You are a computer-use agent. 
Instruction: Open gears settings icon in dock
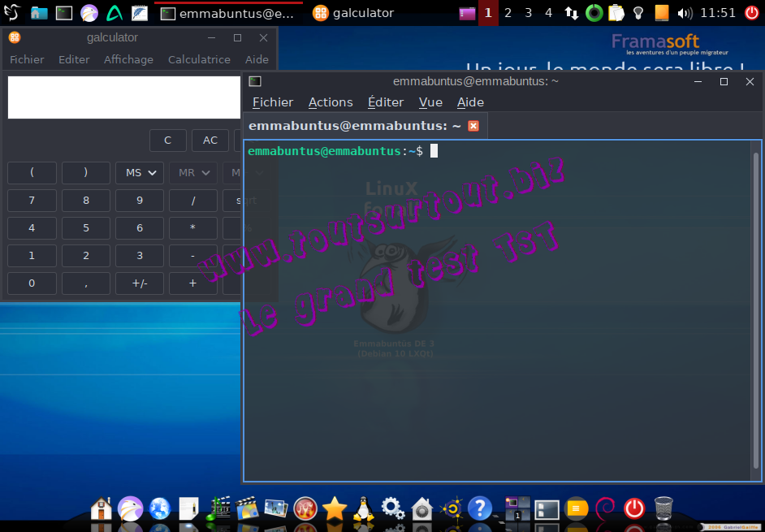(393, 508)
